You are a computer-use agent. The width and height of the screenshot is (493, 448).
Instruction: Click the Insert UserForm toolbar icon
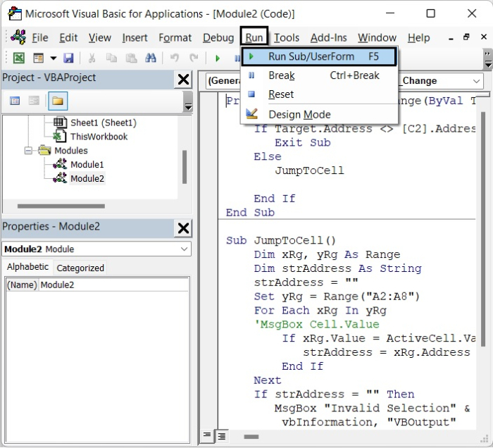(x=39, y=58)
